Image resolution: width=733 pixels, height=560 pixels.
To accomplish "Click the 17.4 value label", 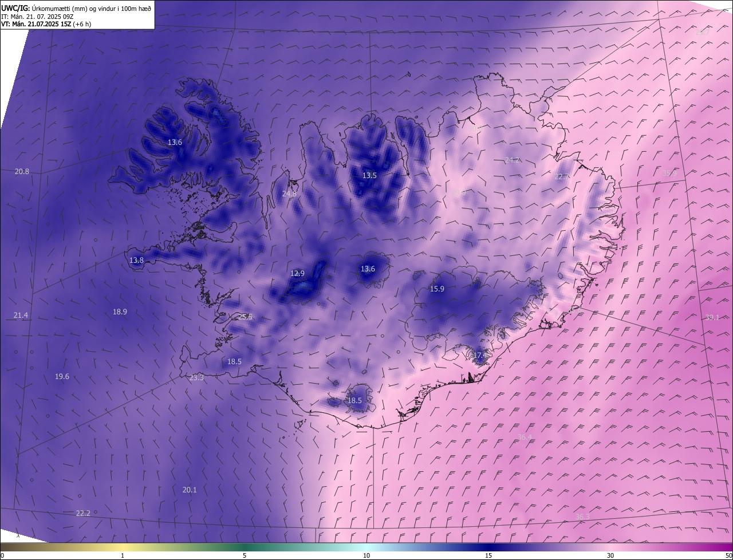I will click(x=480, y=355).
